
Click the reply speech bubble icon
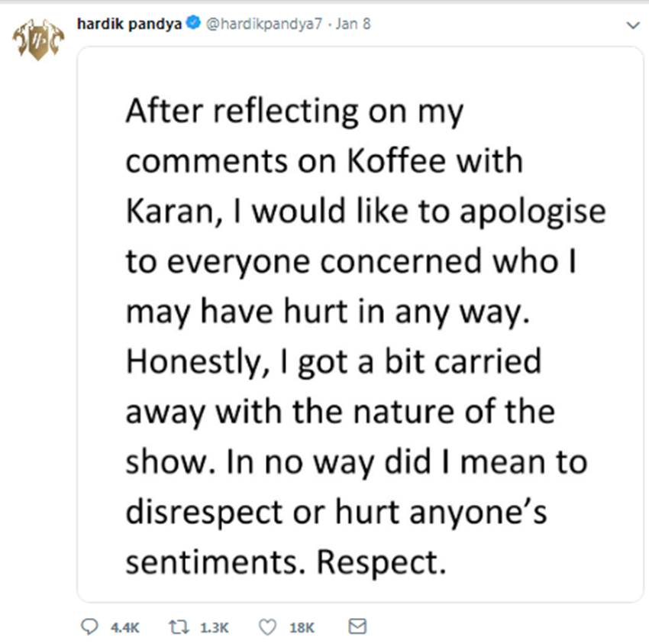point(89,627)
